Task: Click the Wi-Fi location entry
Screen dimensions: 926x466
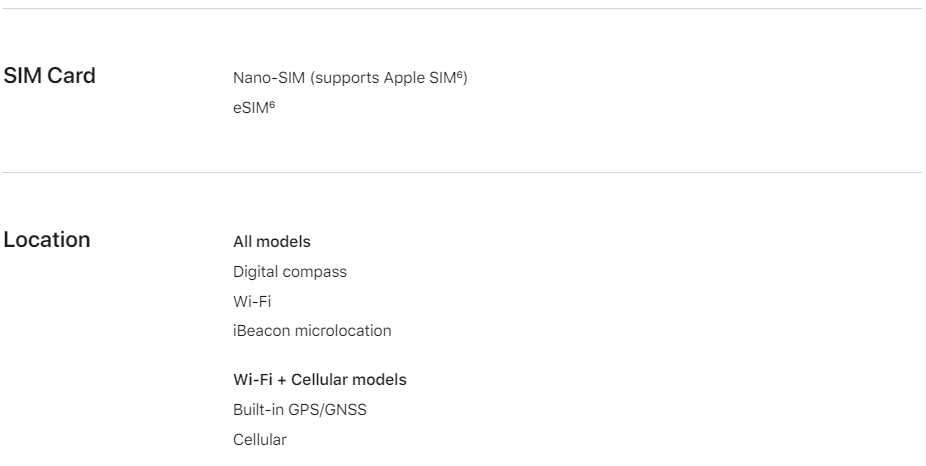Action: [252, 301]
